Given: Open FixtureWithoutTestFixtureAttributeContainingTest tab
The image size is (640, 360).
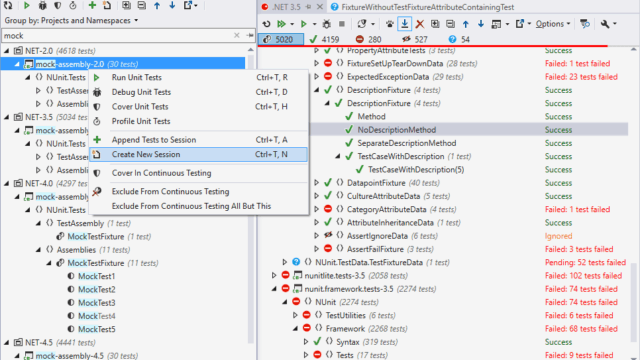Looking at the screenshot, I should (x=422, y=7).
